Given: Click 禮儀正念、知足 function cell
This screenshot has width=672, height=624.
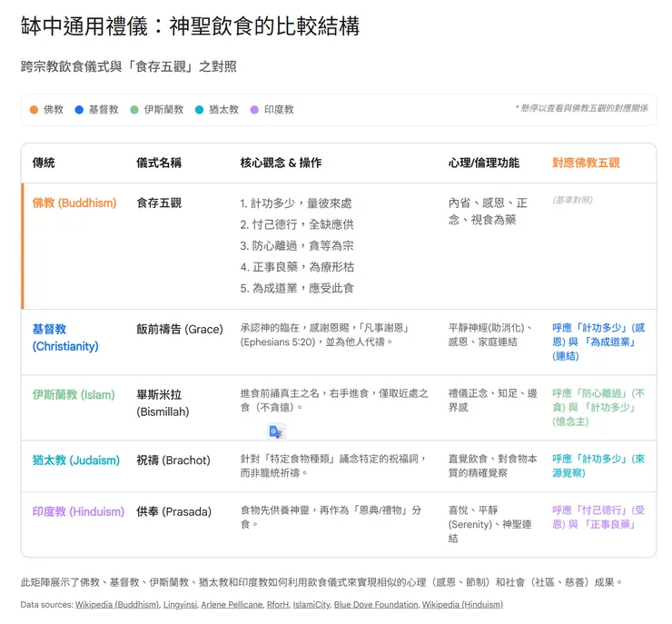Looking at the screenshot, I should tap(493, 401).
